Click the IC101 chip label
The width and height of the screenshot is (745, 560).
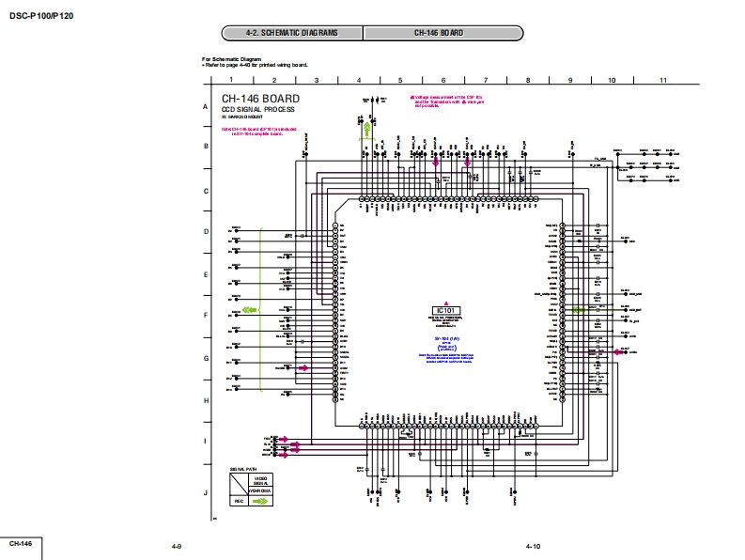pos(446,310)
